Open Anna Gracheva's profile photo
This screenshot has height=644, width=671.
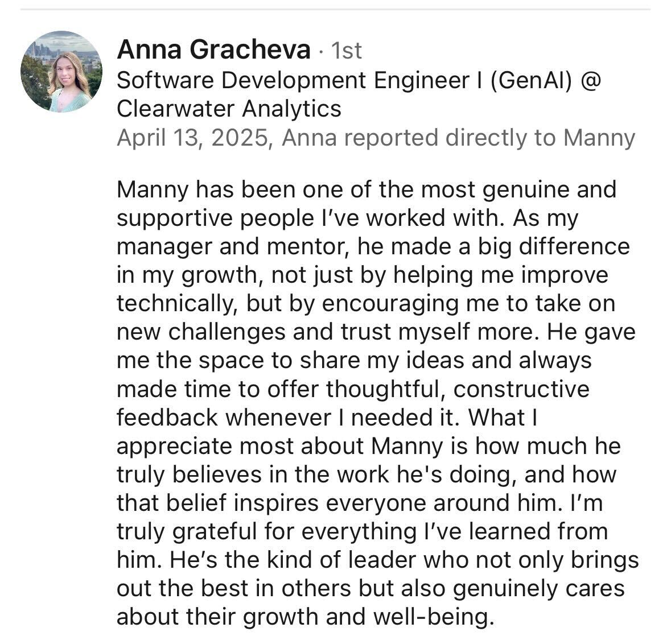pos(61,72)
